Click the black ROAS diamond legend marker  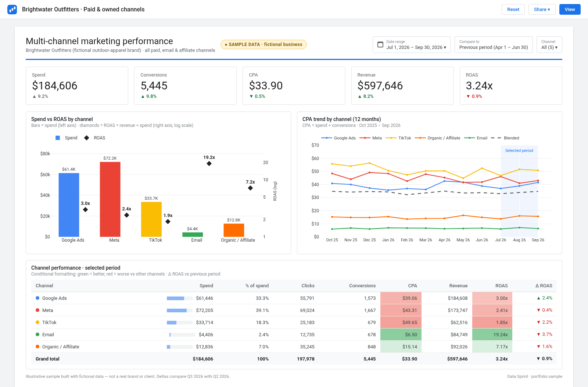click(x=87, y=138)
